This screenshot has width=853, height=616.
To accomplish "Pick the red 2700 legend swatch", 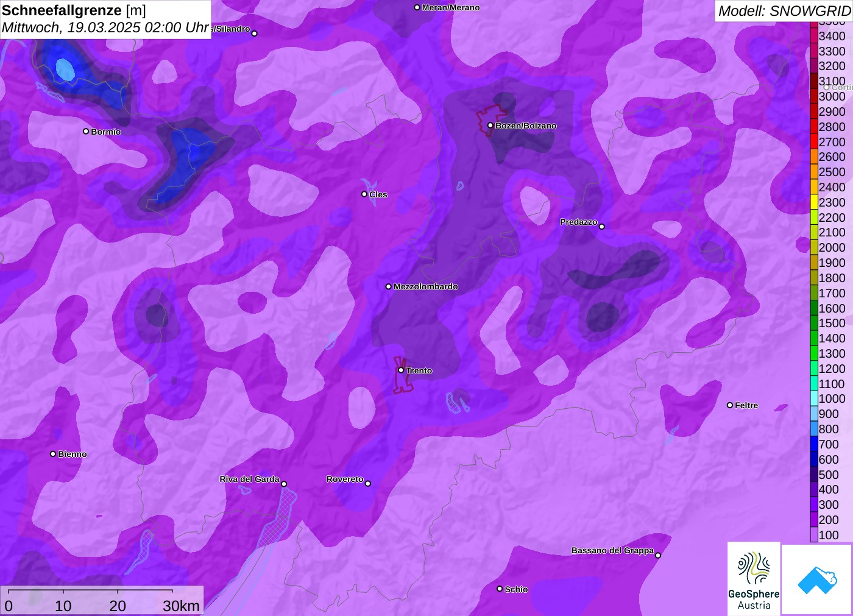I will (x=814, y=142).
